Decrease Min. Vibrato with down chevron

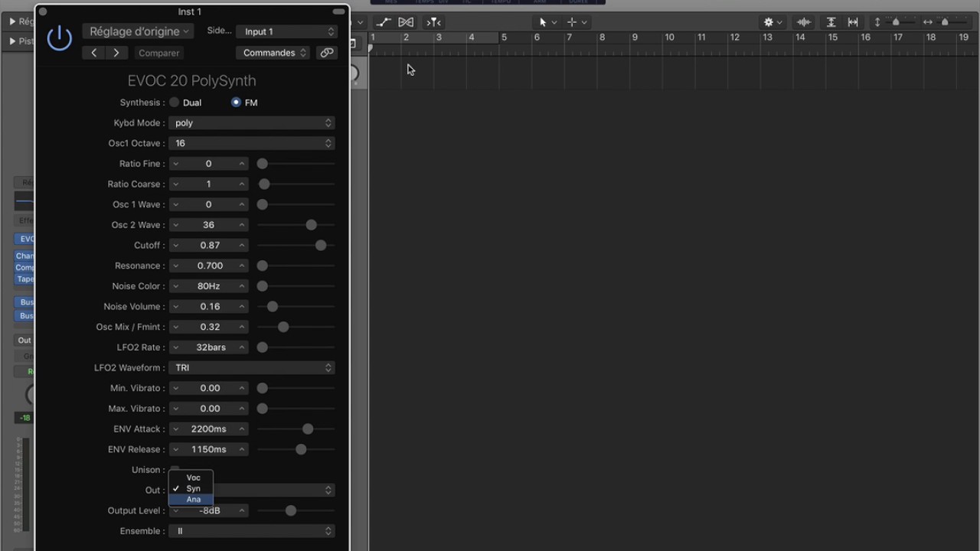tap(175, 388)
